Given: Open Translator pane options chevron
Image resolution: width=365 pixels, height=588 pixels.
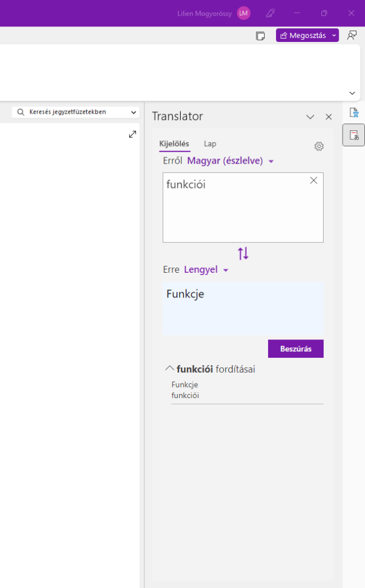Looking at the screenshot, I should 310,117.
